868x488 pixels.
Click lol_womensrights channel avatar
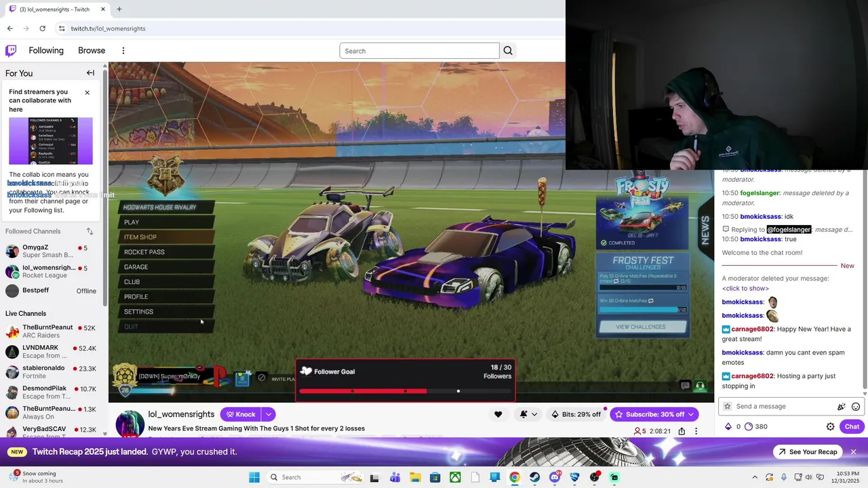[129, 424]
